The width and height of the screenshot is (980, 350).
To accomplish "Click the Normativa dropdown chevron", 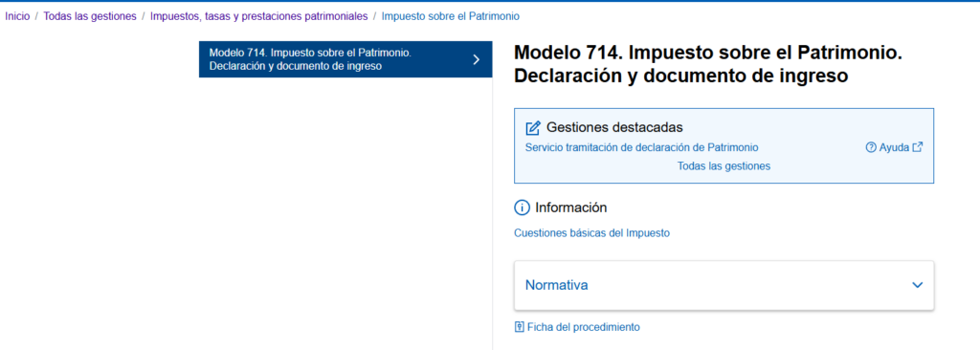I will tap(917, 285).
